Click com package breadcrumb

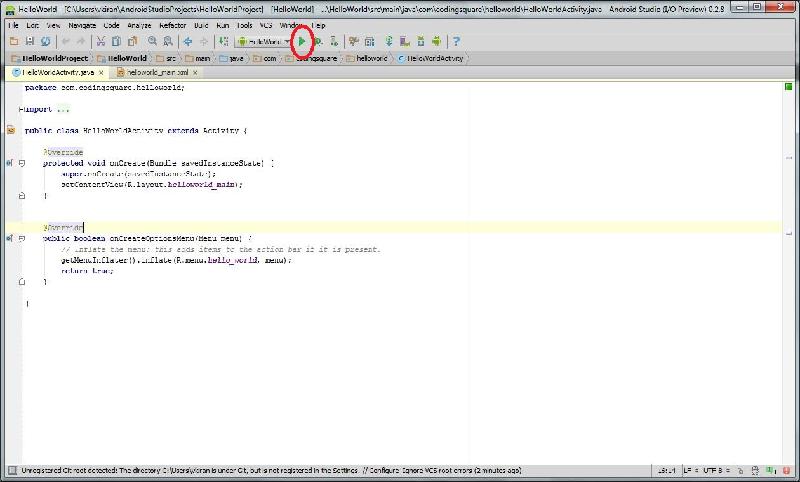point(265,58)
